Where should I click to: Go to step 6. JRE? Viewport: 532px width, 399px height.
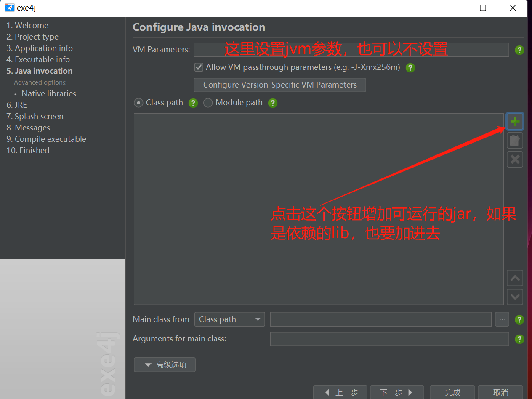pyautogui.click(x=16, y=105)
